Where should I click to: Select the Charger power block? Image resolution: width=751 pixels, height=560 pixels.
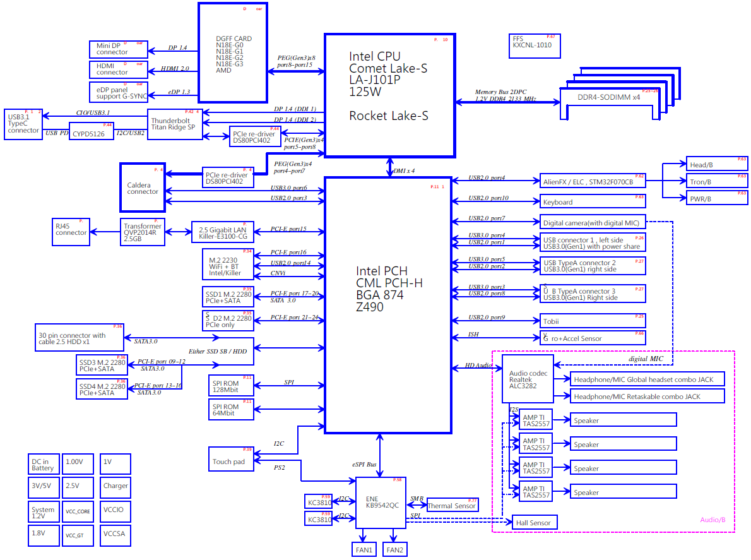click(x=115, y=486)
